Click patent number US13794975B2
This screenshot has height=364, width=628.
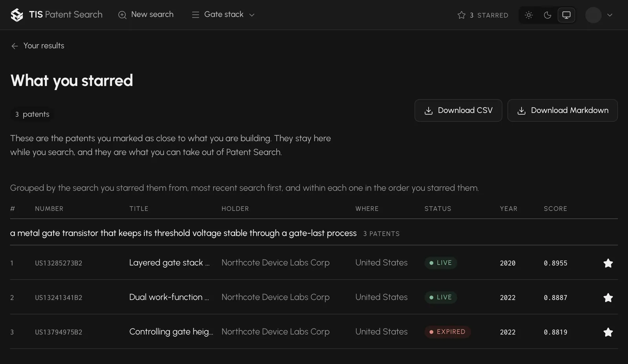58,332
